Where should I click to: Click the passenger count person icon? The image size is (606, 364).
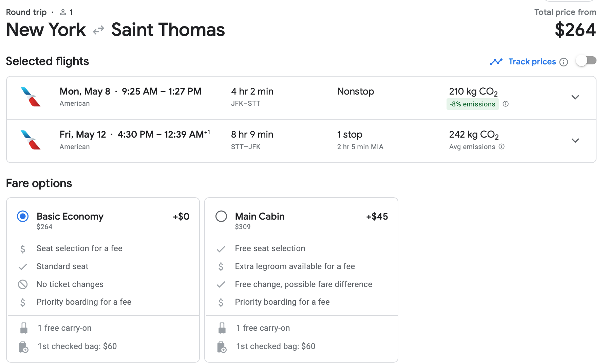63,13
